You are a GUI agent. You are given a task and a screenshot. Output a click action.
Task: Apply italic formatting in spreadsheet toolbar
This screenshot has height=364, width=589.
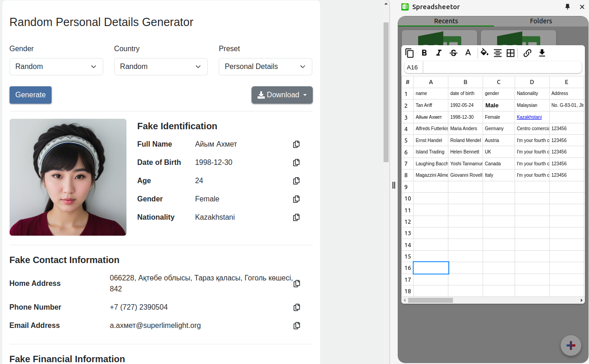point(439,53)
